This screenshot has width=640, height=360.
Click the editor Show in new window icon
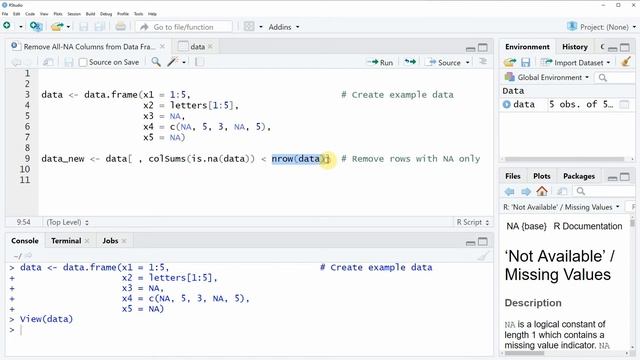pos(48,62)
